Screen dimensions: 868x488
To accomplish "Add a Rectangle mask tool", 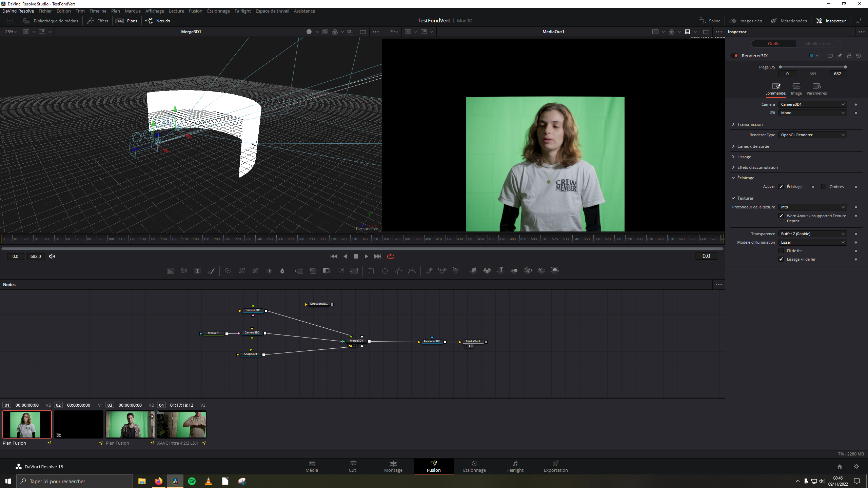I will pos(371,271).
